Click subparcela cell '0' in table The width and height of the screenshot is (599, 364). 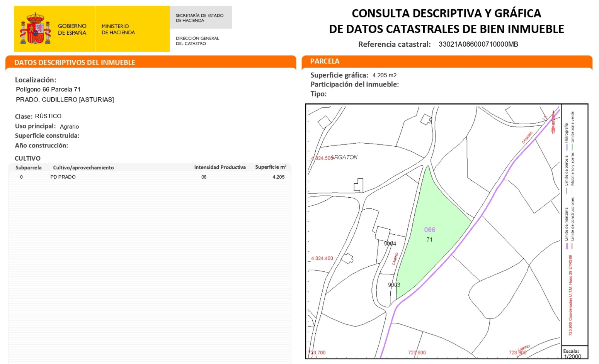click(x=21, y=177)
